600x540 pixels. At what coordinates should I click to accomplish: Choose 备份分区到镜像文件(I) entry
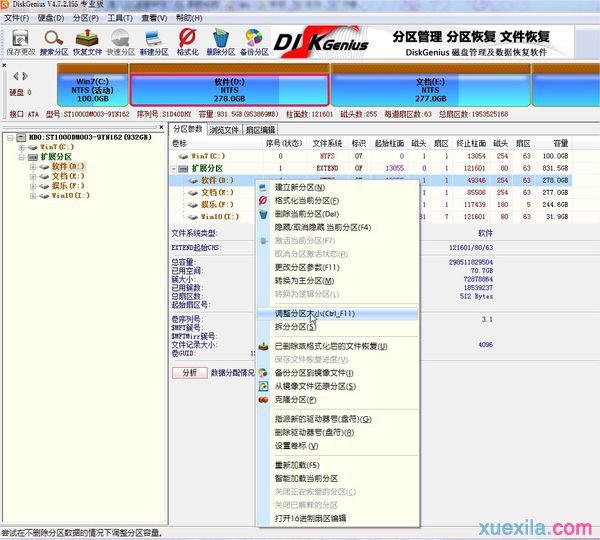pos(338,373)
